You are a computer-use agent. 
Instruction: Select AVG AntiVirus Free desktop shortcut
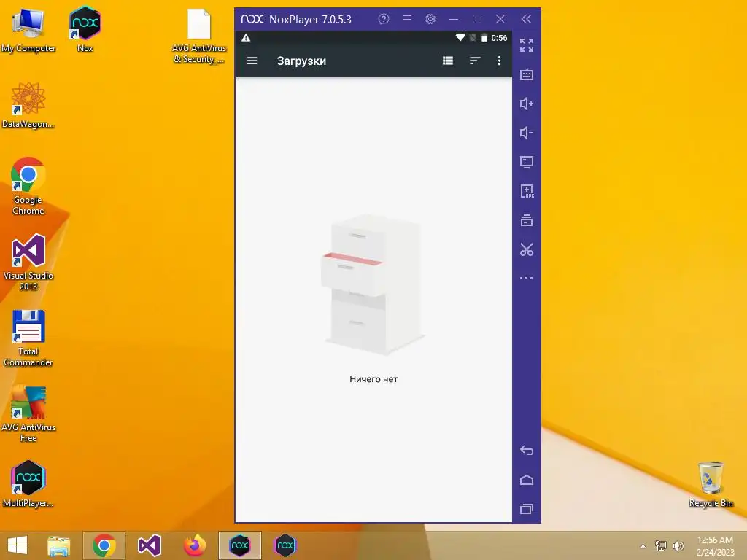pyautogui.click(x=28, y=414)
